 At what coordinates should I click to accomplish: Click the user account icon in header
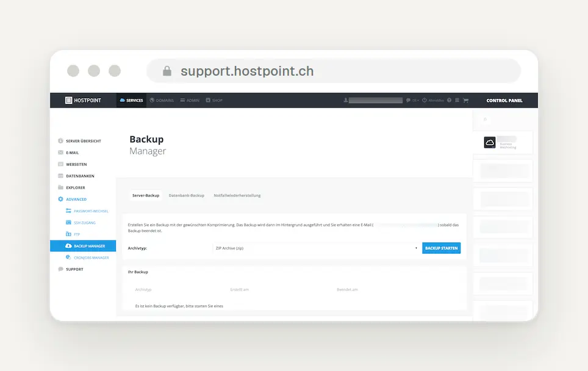click(345, 100)
